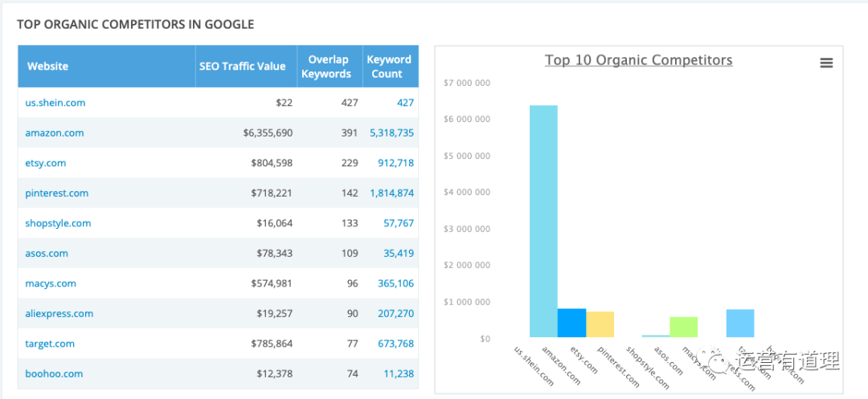Click the dark blue etsy.com chart bar
Image resolution: width=868 pixels, height=399 pixels.
coord(571,323)
